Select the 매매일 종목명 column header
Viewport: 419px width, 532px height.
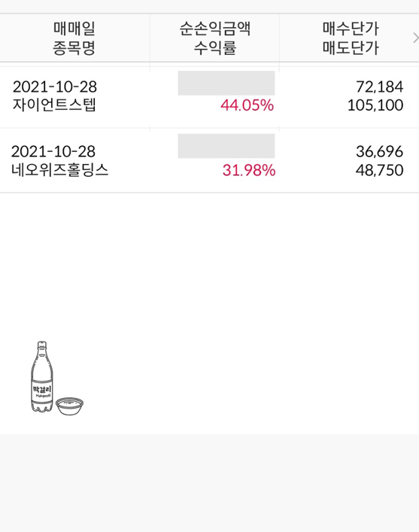(x=74, y=38)
